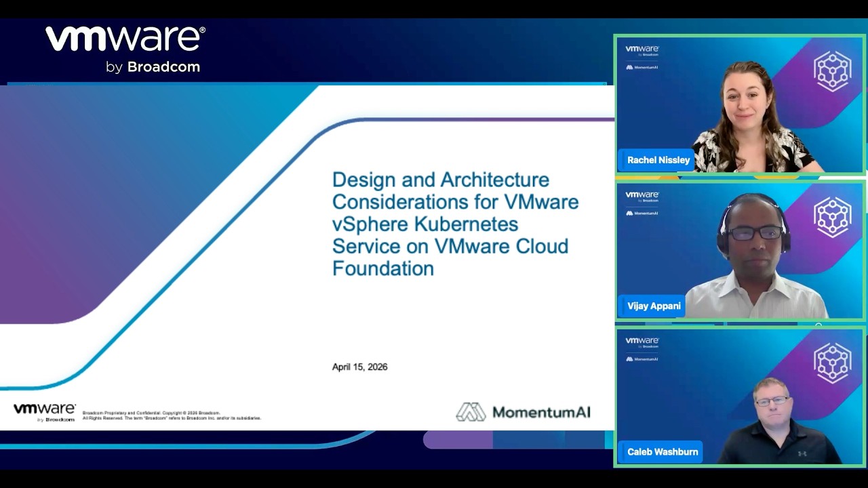Click the Broadcom copyright notice in the footer
This screenshot has height=488, width=868.
tap(172, 415)
